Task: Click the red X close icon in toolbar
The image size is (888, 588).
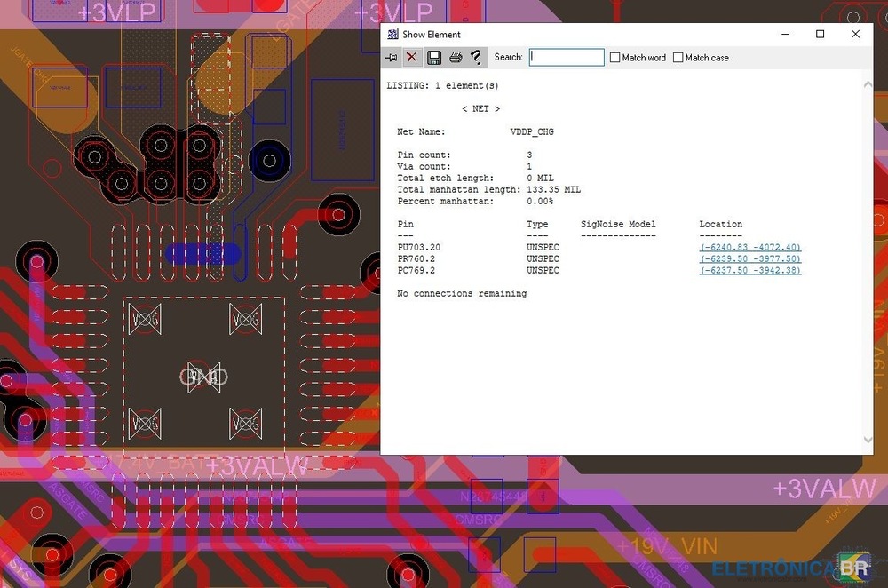Action: [411, 58]
